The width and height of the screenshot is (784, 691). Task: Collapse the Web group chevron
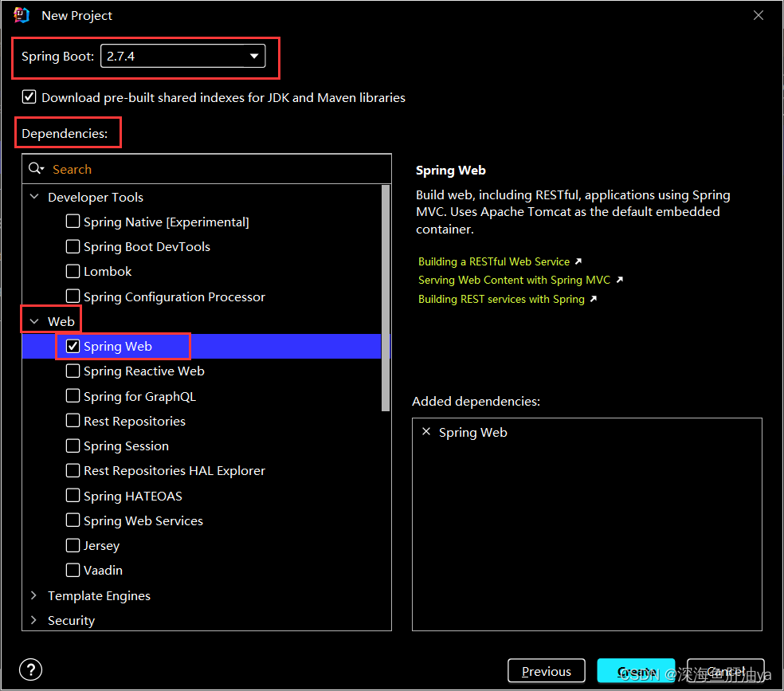pos(34,321)
